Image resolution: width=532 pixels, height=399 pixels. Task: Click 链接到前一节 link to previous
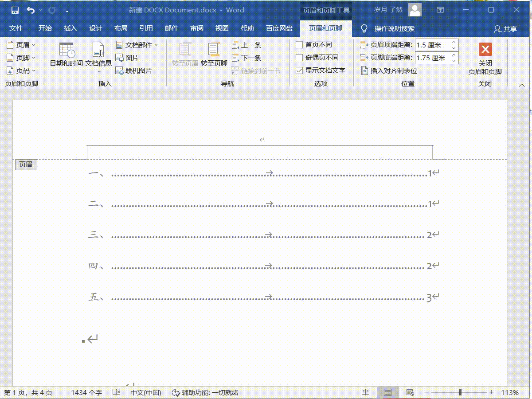point(256,70)
